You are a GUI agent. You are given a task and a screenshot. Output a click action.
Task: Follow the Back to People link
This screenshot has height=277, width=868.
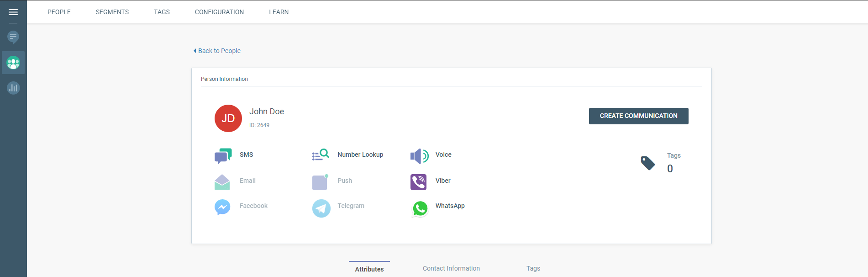point(217,51)
